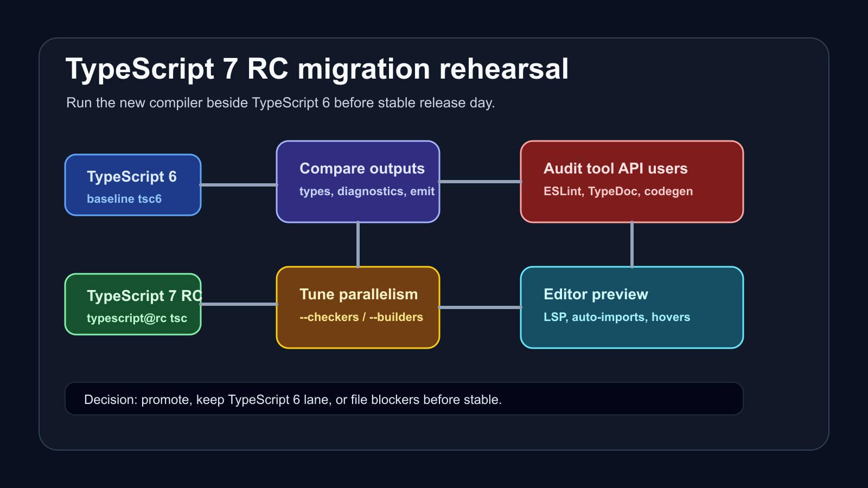The width and height of the screenshot is (868, 488).
Task: Select 'ESLint, TypeDoc, codegen' text
Action: (x=618, y=191)
